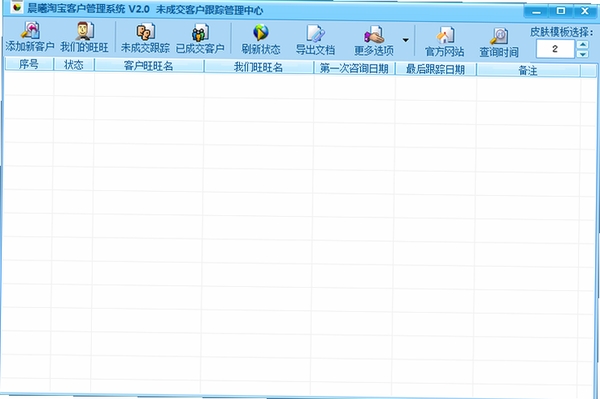600x399 pixels.
Task: Open 已成交客户 toolbar icon
Action: (200, 33)
